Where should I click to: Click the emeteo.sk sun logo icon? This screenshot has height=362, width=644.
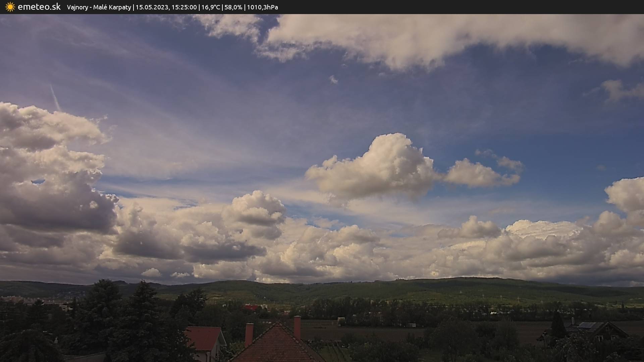click(10, 7)
